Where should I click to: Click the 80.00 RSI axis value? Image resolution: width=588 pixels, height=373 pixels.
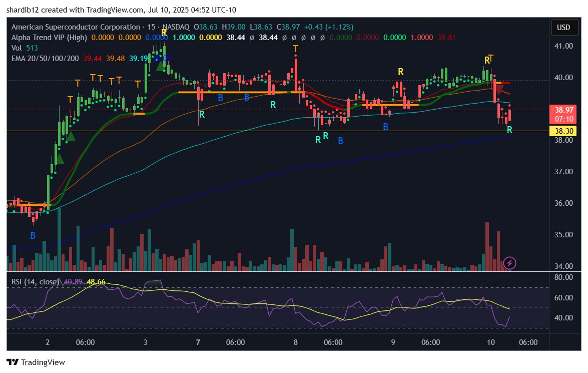click(x=563, y=278)
